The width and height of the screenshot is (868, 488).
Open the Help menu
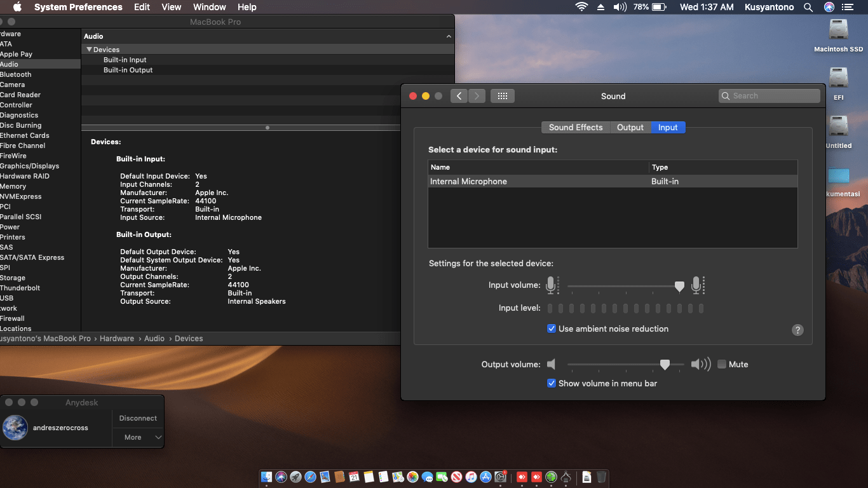click(x=247, y=7)
